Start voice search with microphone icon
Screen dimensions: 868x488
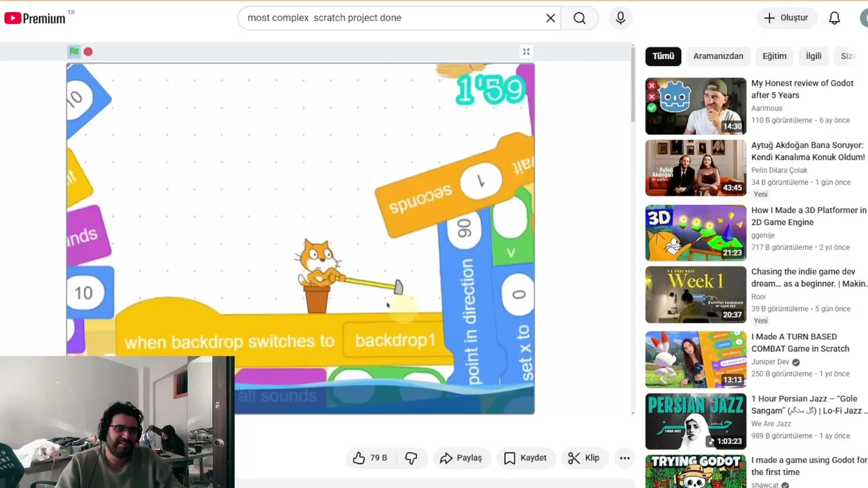pos(620,18)
